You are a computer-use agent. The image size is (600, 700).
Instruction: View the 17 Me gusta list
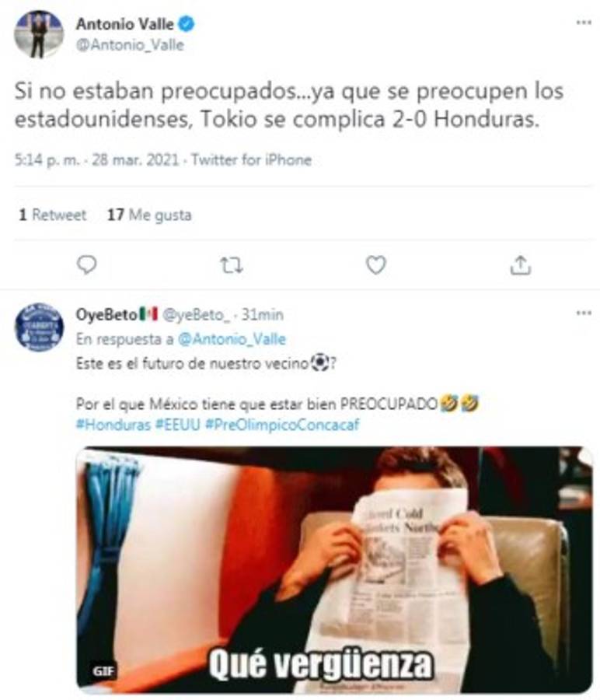[x=149, y=215]
